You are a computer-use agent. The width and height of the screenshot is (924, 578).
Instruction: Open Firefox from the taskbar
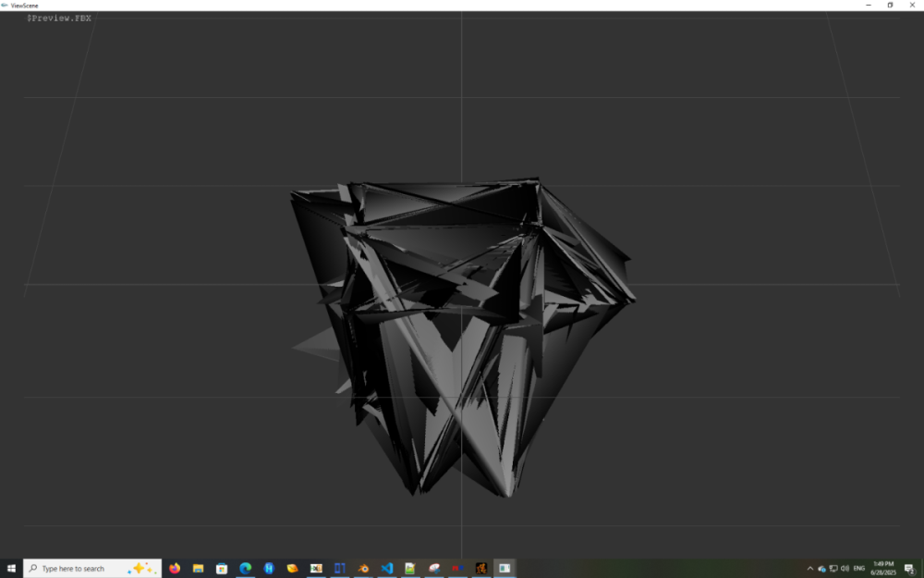[175, 568]
